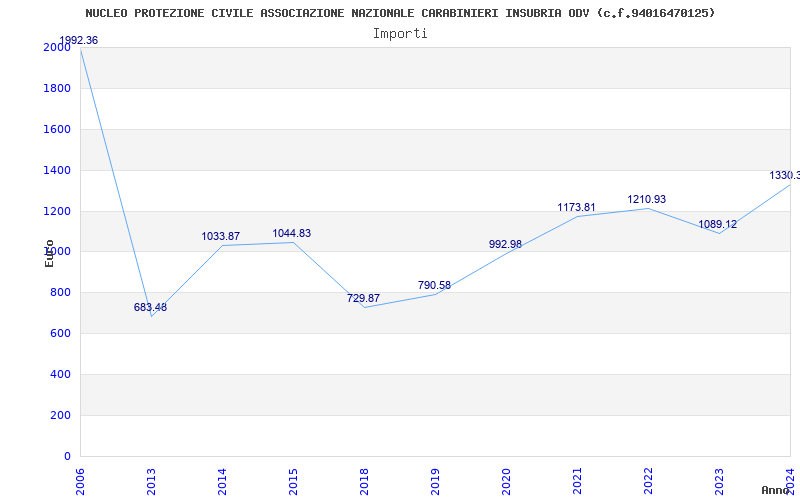Click the 1600 tick on the y-axis
Viewport: 800px width, 500px height.
point(57,129)
